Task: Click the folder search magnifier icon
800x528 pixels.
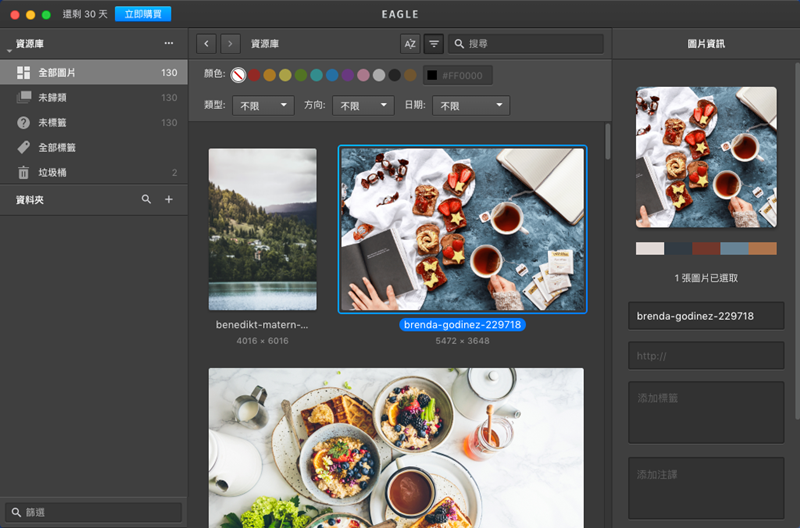Action: point(147,200)
